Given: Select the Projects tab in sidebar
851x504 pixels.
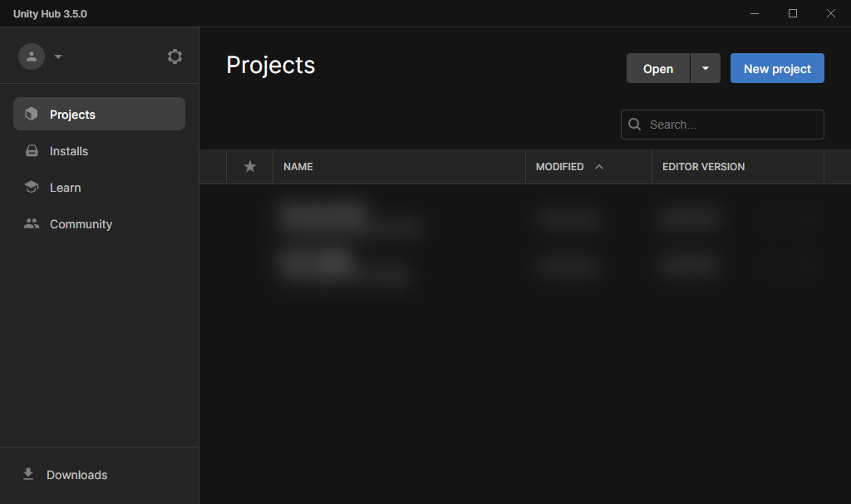Looking at the screenshot, I should (x=99, y=114).
